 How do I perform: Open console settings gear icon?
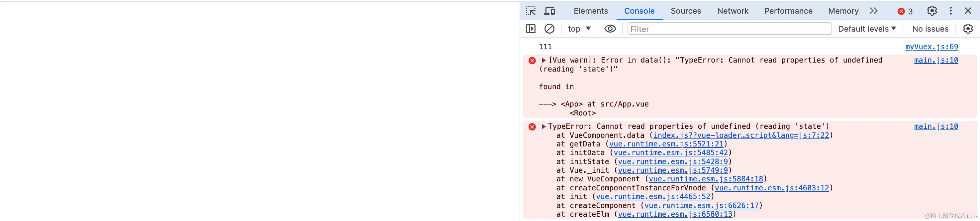967,29
